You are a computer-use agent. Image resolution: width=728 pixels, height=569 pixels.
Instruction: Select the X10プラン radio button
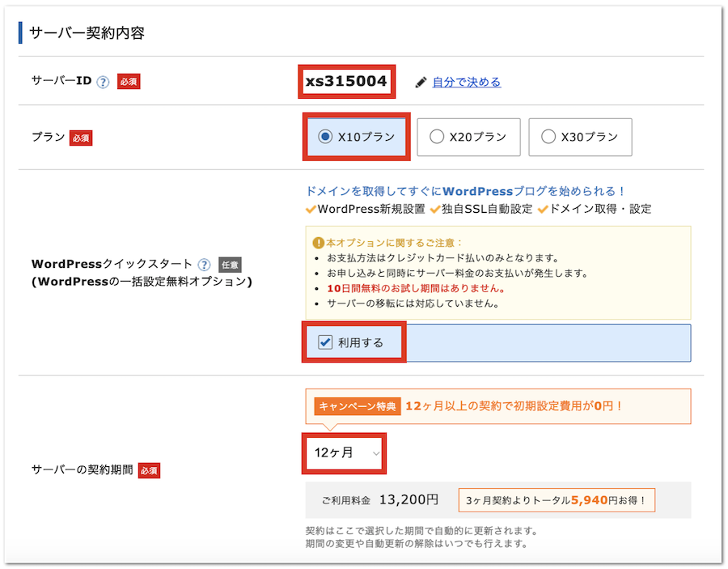click(x=325, y=137)
